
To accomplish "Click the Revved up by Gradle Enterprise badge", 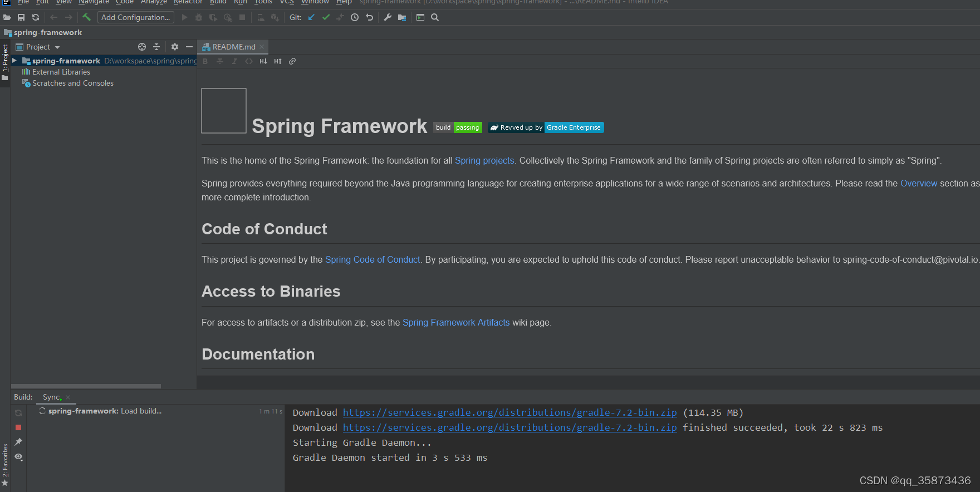I will tap(546, 127).
